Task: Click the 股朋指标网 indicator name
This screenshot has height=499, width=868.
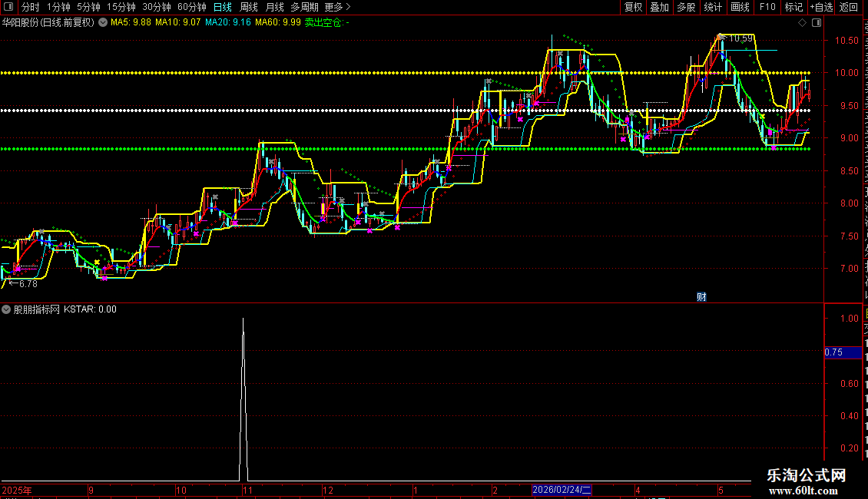Action: tap(37, 309)
